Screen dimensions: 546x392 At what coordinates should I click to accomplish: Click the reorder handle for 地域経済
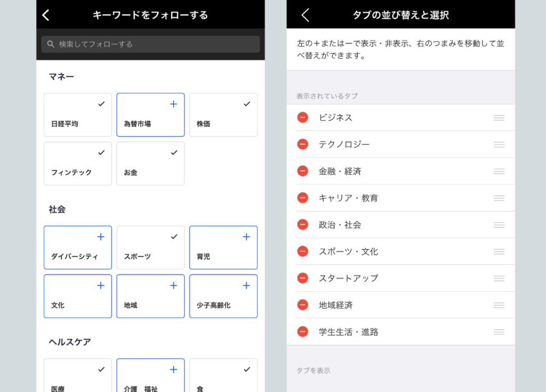499,305
